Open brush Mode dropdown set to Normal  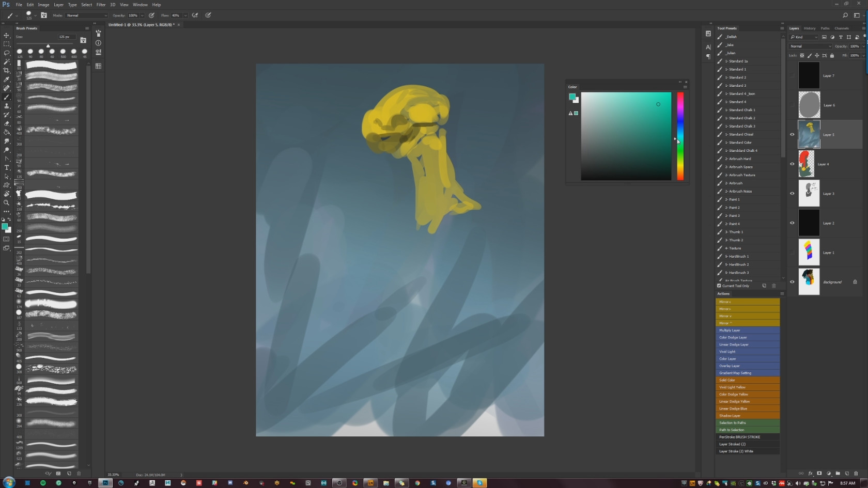(x=86, y=15)
